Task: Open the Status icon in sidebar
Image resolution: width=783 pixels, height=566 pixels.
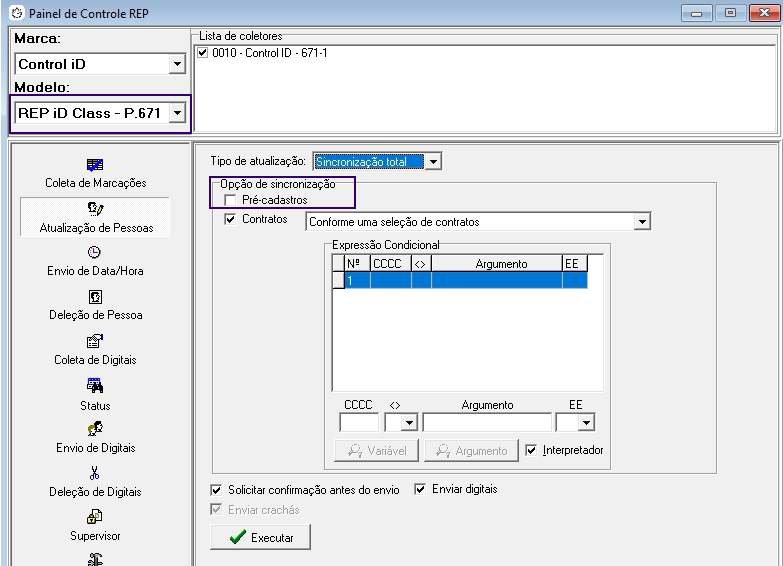Action: (x=95, y=386)
